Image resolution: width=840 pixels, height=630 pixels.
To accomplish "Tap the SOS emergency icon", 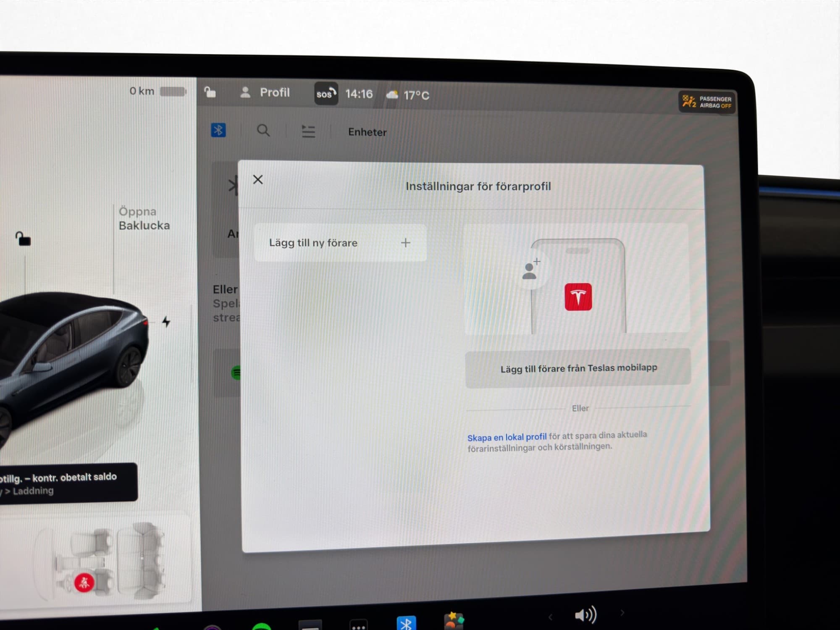I will pyautogui.click(x=326, y=94).
